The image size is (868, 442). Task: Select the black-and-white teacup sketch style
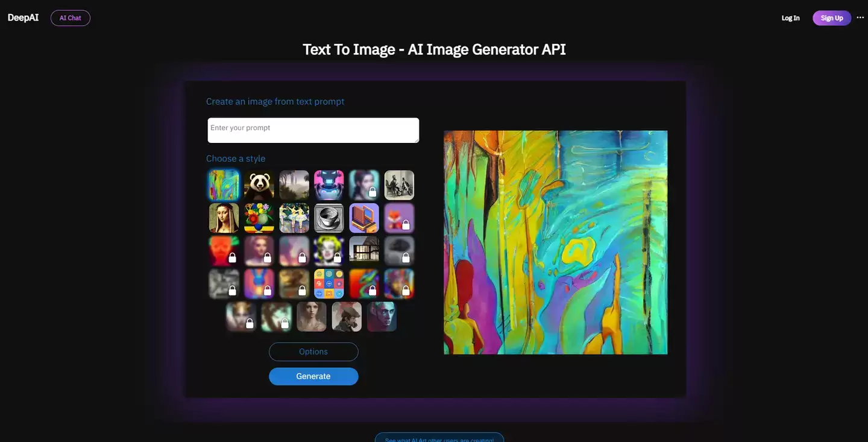tap(329, 218)
